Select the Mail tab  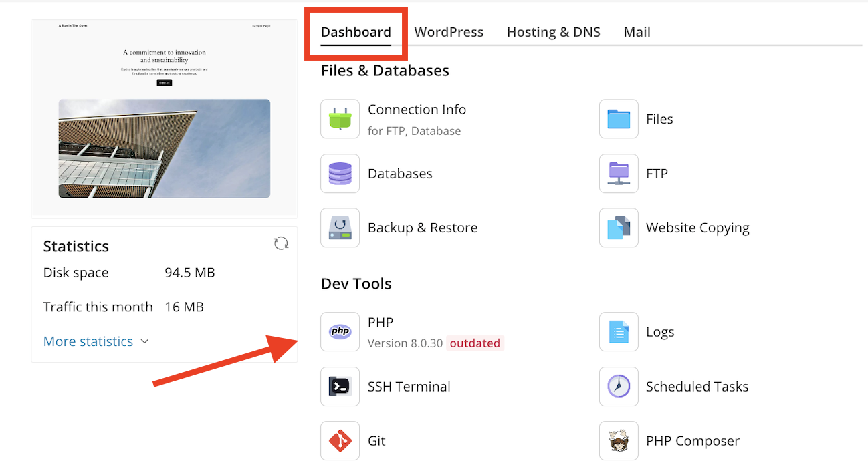pos(636,31)
